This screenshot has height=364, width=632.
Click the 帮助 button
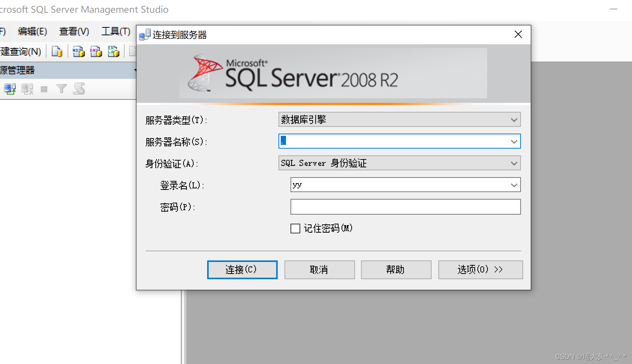point(396,270)
